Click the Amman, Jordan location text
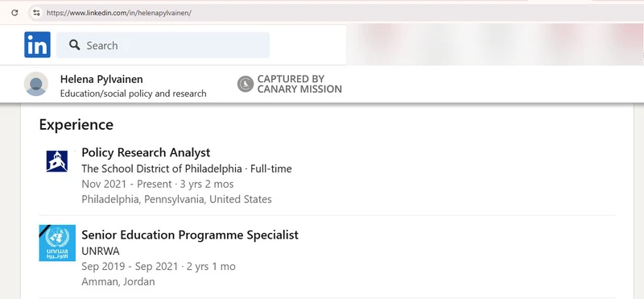This screenshot has width=644, height=299. (118, 282)
